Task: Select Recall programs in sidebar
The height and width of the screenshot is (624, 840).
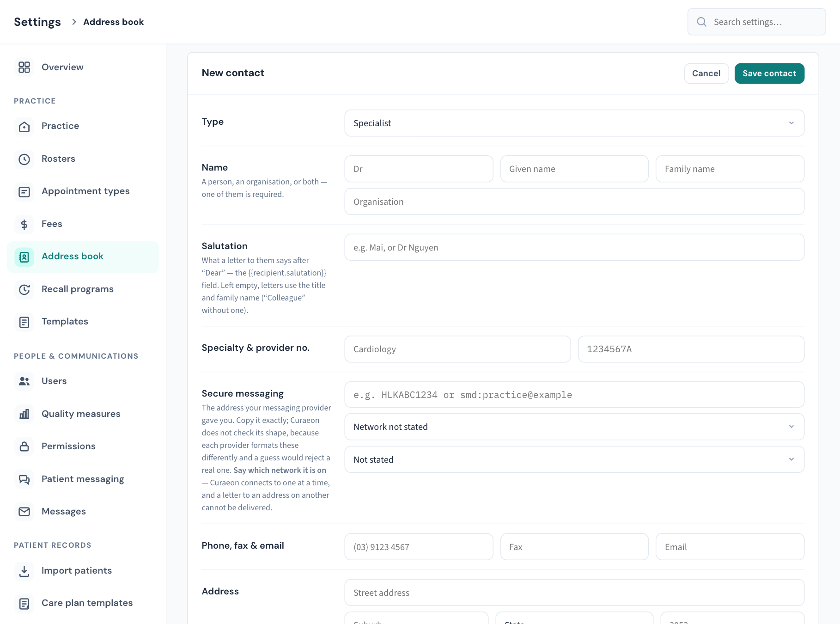Action: 83,289
